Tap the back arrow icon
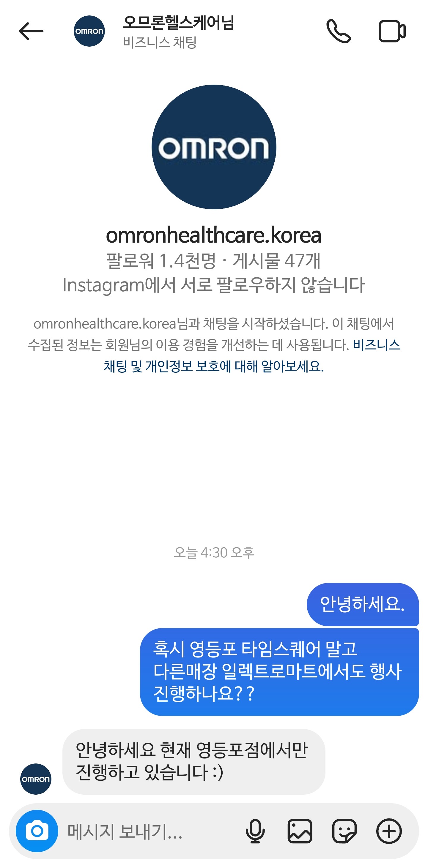Viewport: 428px width, 868px height. [31, 31]
